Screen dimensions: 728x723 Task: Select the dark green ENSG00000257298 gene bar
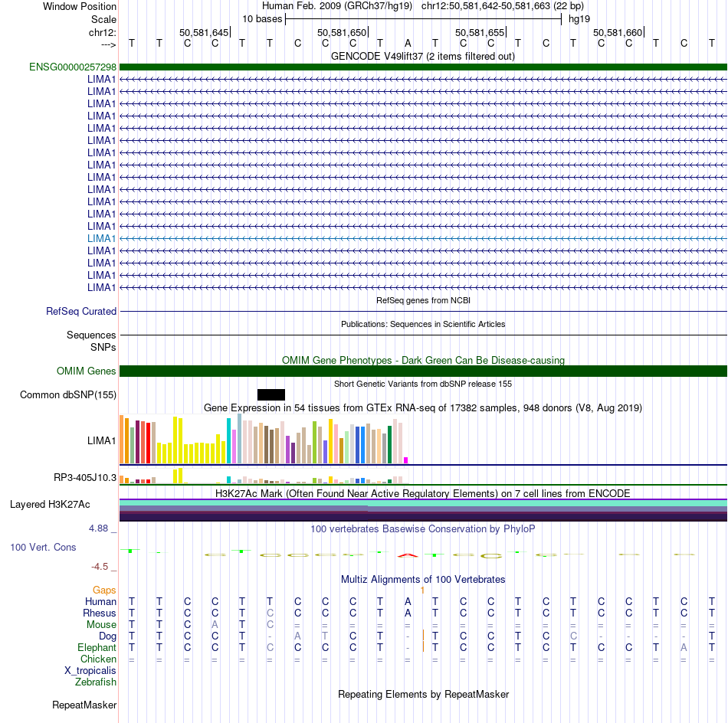coord(423,67)
